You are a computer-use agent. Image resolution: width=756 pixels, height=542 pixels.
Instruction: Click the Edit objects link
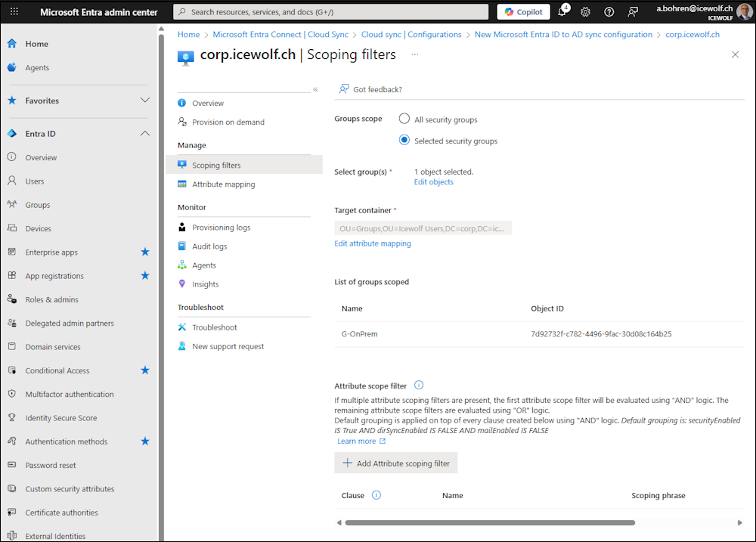[434, 182]
